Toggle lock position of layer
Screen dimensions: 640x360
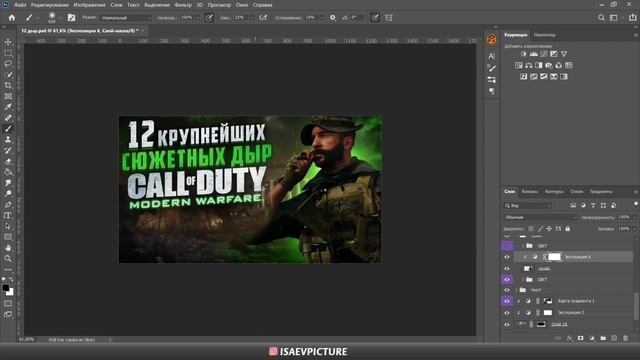[549, 229]
